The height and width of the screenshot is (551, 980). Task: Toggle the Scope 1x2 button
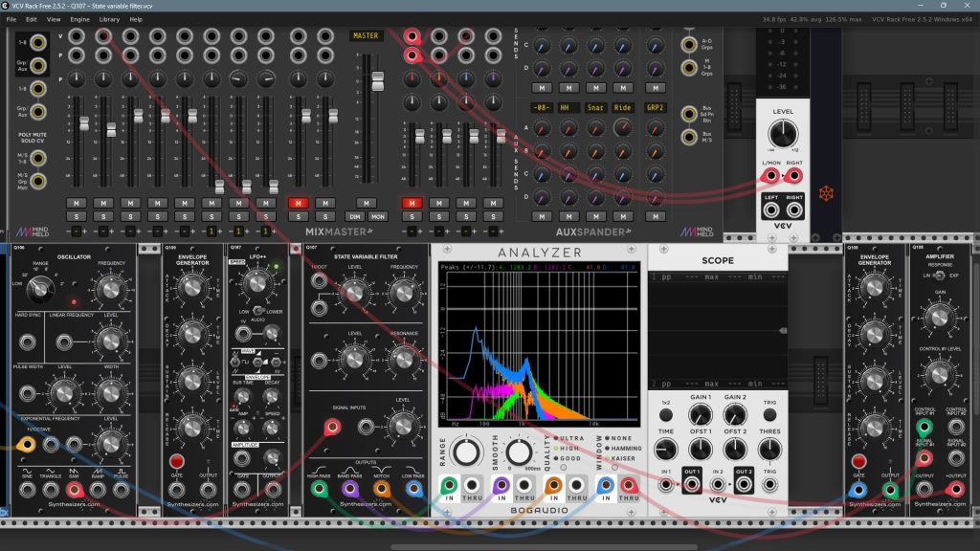point(666,415)
